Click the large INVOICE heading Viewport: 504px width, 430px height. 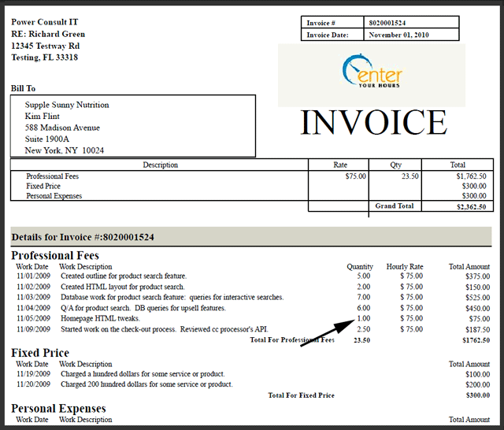(x=374, y=122)
